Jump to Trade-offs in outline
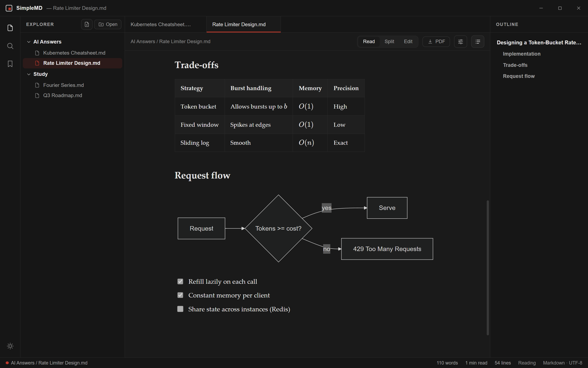Viewport: 588px width, 368px height. [x=515, y=65]
